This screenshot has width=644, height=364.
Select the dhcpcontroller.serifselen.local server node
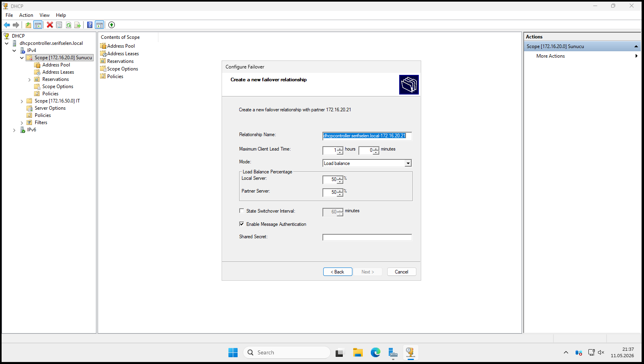51,43
